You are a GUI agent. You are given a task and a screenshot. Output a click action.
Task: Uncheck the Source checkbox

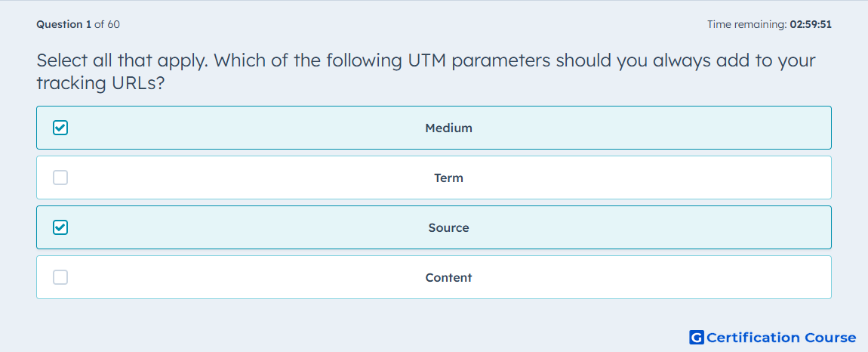(60, 227)
